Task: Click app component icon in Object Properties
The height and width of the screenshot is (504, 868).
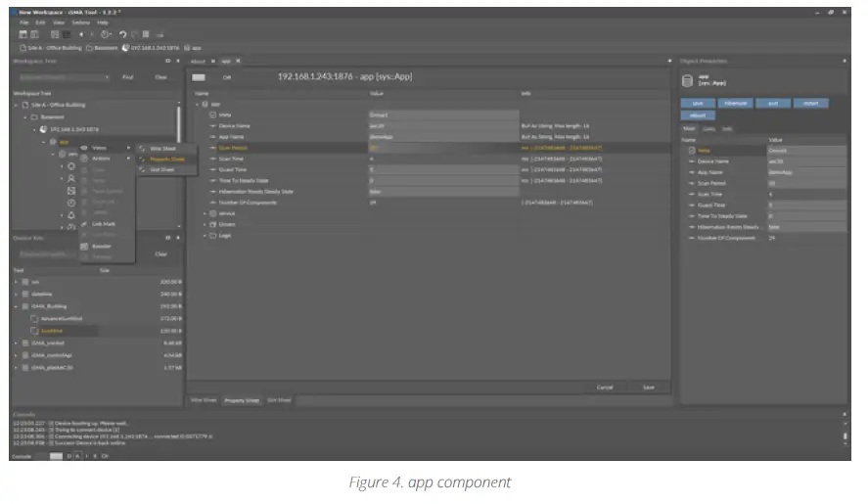Action: 687,81
